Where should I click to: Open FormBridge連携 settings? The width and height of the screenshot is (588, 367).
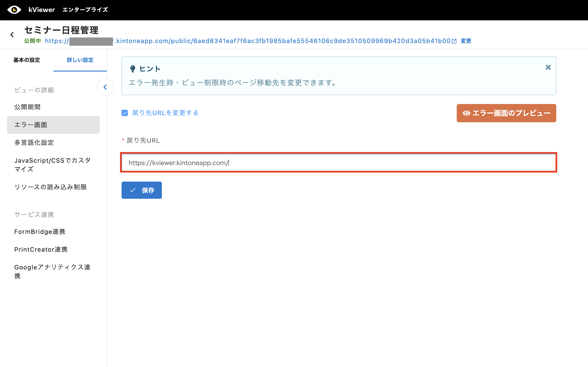40,232
